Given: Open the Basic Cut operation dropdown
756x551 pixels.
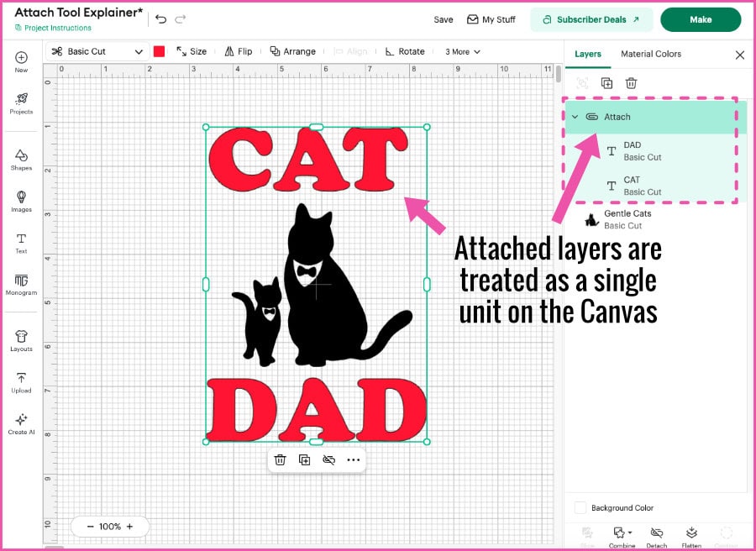Looking at the screenshot, I should tap(97, 51).
